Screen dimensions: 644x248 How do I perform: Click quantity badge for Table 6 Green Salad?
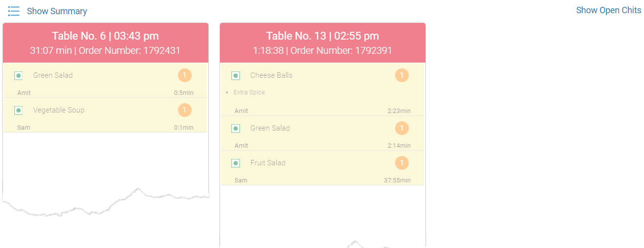(x=185, y=75)
